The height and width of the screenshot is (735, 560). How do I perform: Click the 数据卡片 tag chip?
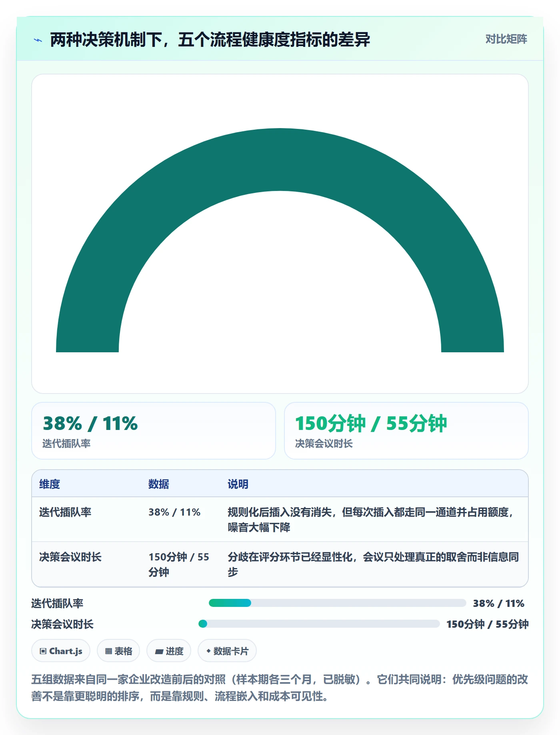pyautogui.click(x=227, y=651)
